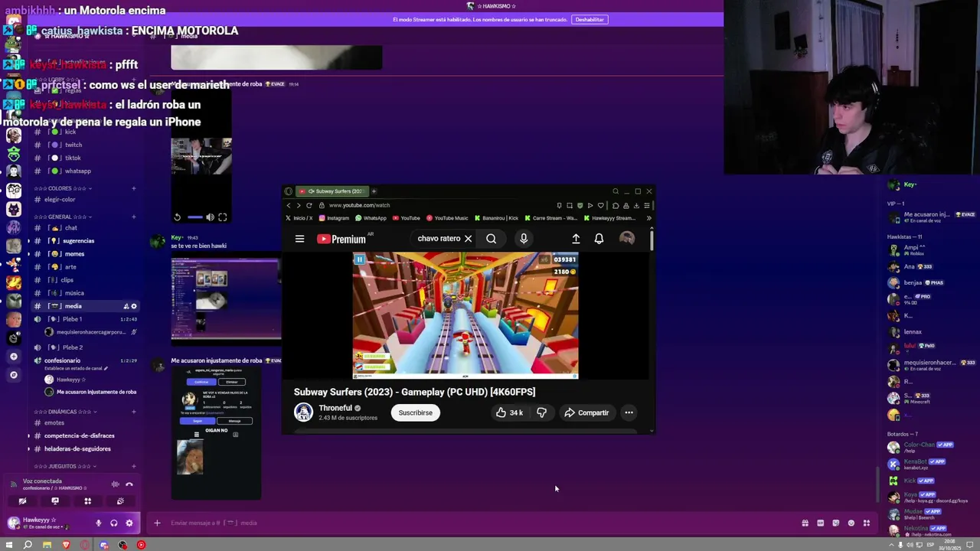Join the Plebe 2 voice channel

pos(73,347)
